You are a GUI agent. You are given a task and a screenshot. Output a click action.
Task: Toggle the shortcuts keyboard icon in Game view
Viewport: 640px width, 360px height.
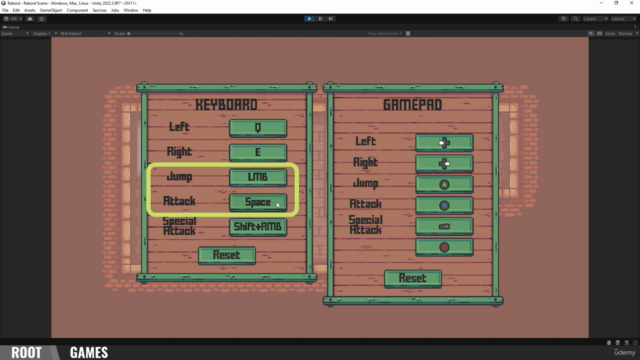pyautogui.click(x=600, y=33)
